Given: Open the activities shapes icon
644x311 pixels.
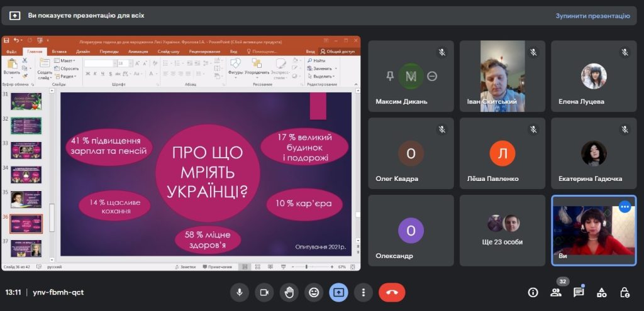Looking at the screenshot, I should (x=602, y=292).
